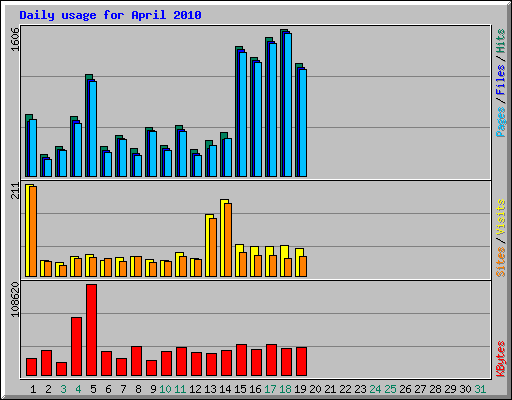Click the 1606 hits axis value

tap(15, 39)
